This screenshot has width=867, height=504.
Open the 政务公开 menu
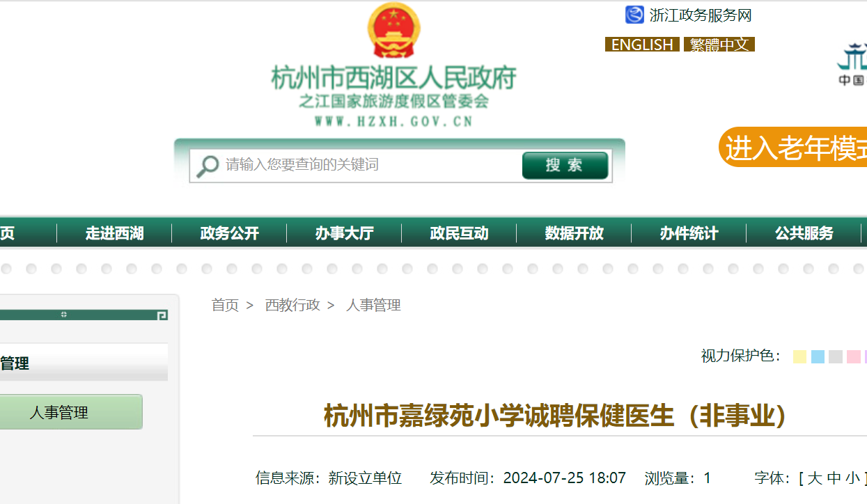point(229,233)
